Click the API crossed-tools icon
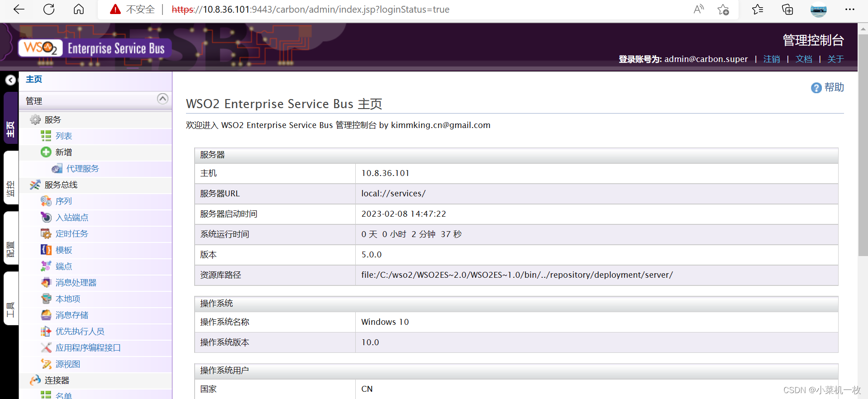The width and height of the screenshot is (868, 399). (46, 348)
